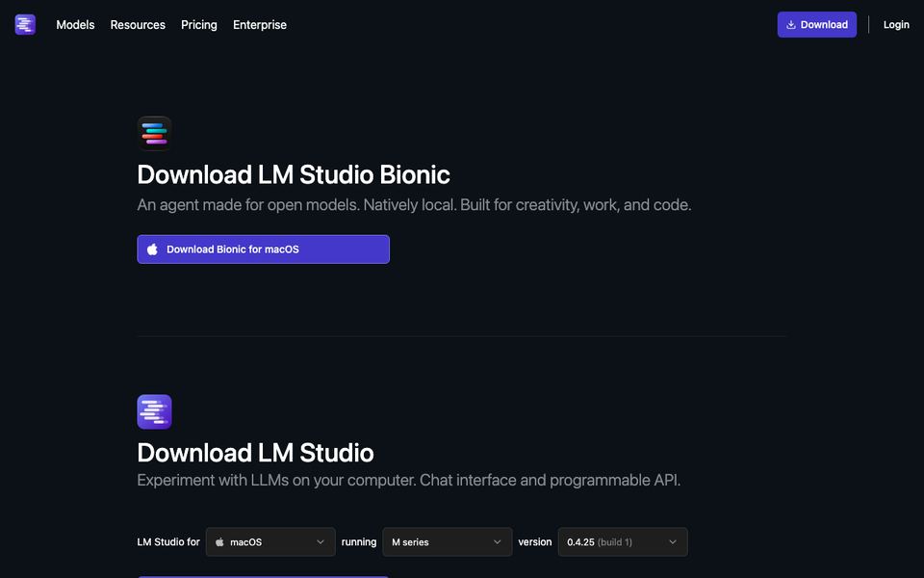Click the Download button in header
924x578 pixels.
(x=817, y=25)
